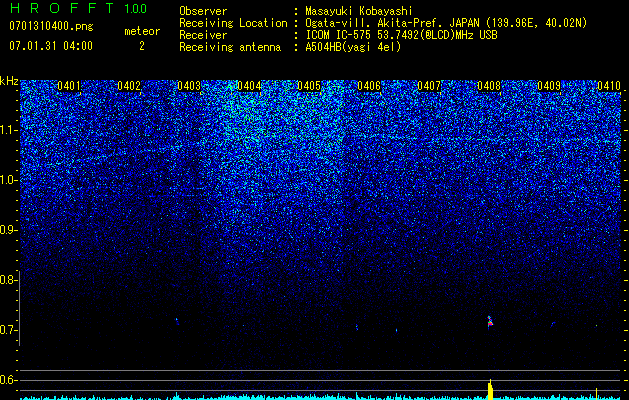Image resolution: width=629 pixels, height=400 pixels.
Task: Click the 1.0 kHz axis label
Action: click(x=9, y=180)
